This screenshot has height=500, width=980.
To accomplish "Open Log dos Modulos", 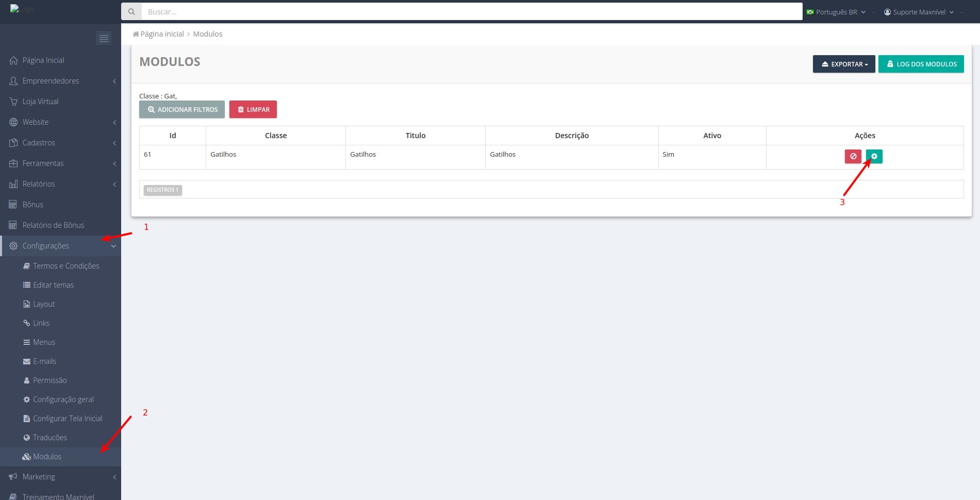I will click(x=921, y=64).
